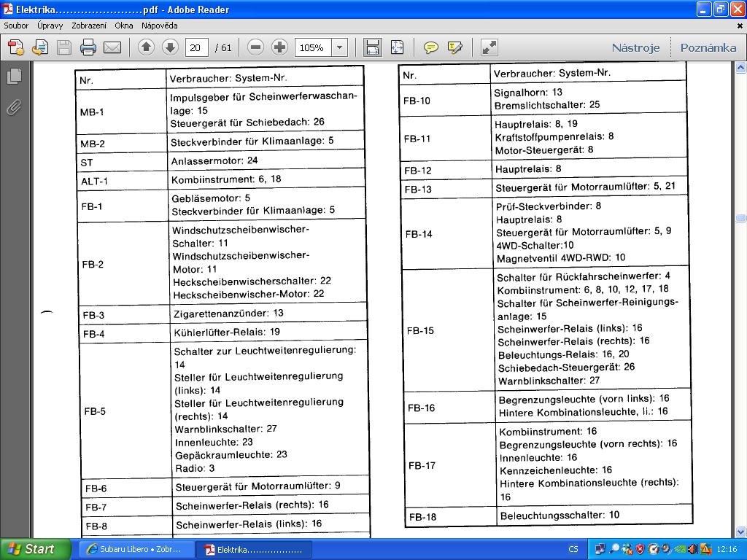Click the convert file icon with orange arrow
747x560 pixels.
(40, 47)
